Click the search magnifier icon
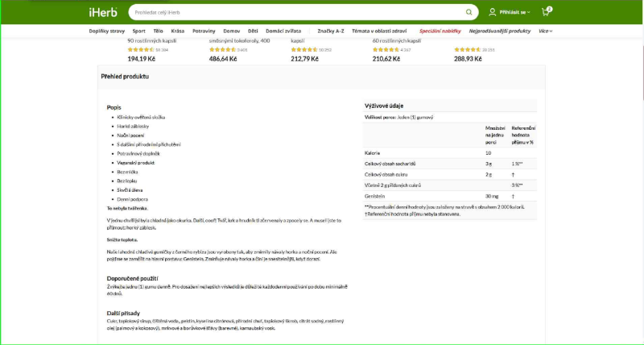This screenshot has width=644, height=345. pos(469,13)
